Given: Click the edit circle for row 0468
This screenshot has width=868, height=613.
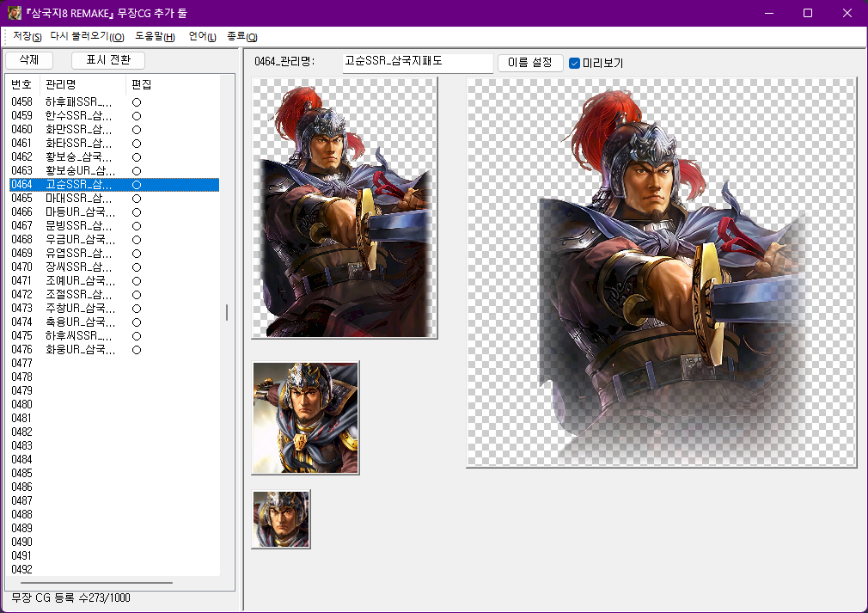Looking at the screenshot, I should tap(137, 240).
